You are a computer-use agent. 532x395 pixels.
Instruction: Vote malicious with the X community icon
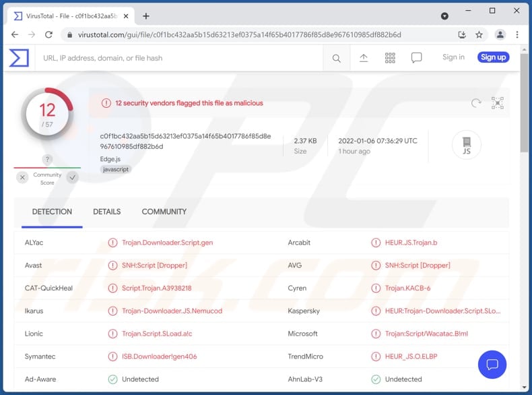(22, 177)
